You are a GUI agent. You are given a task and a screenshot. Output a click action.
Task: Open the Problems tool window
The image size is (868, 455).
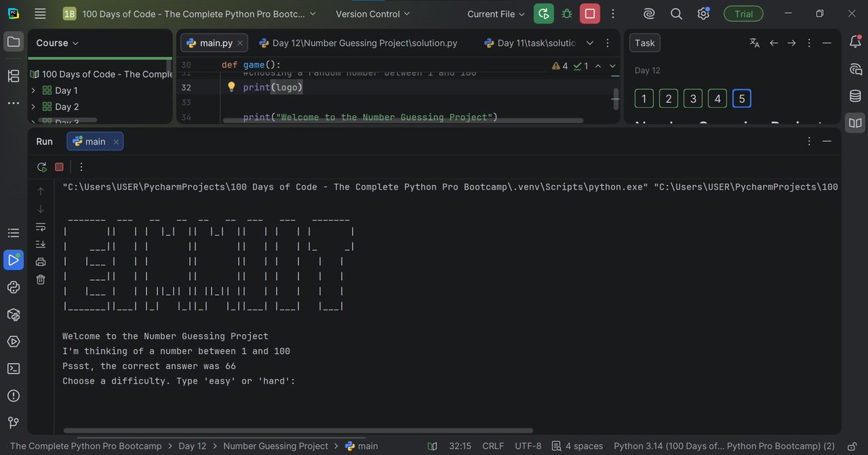tap(13, 395)
